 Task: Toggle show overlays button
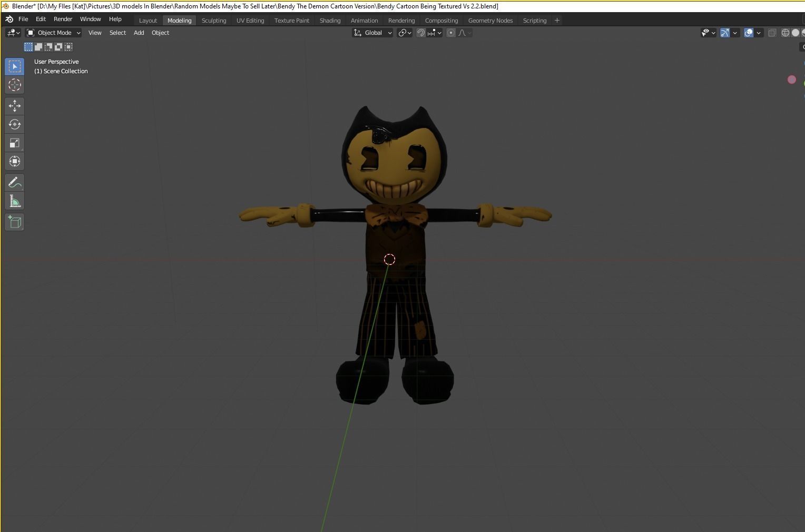coord(749,33)
